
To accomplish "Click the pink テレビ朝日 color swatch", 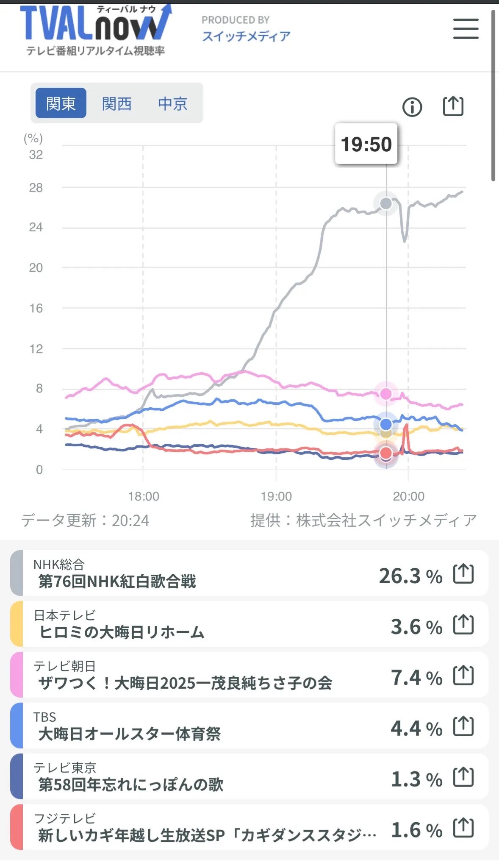I will (x=17, y=675).
